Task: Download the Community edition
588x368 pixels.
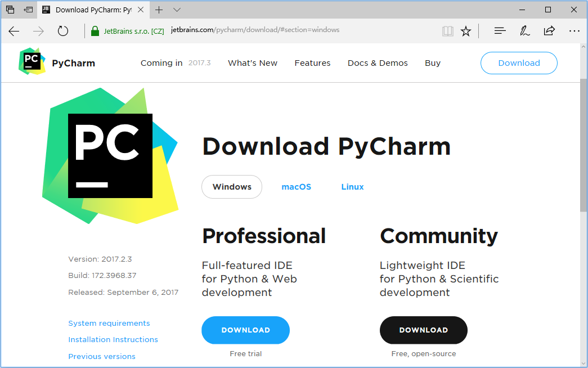Action: coord(423,330)
